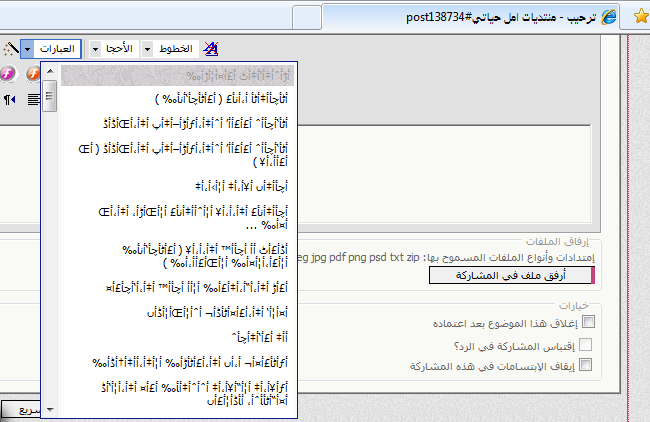Open the fonts (الخطوط) dropdown
Screen dimensions: 650x422
click(149, 48)
